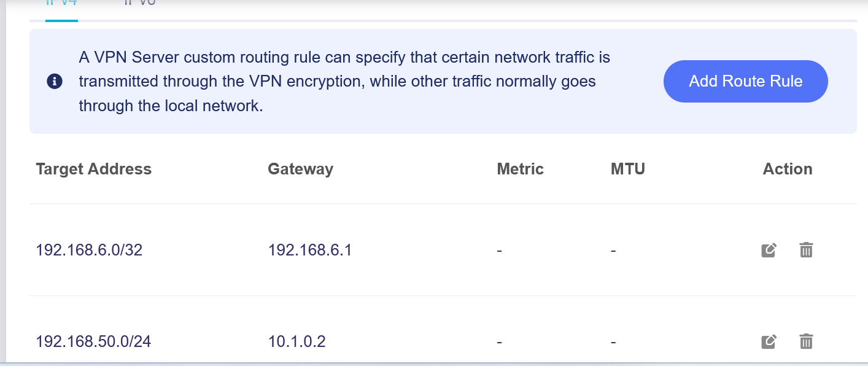This screenshot has height=366, width=868.
Task: Click the Target Address column header
Action: point(93,169)
